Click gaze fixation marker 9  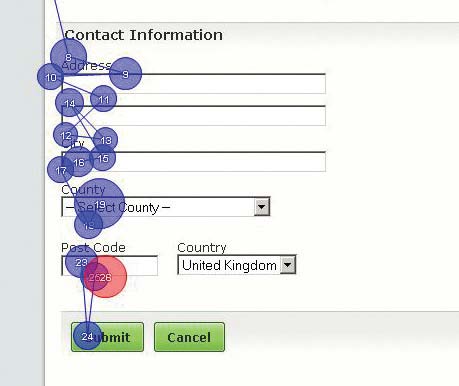point(125,74)
